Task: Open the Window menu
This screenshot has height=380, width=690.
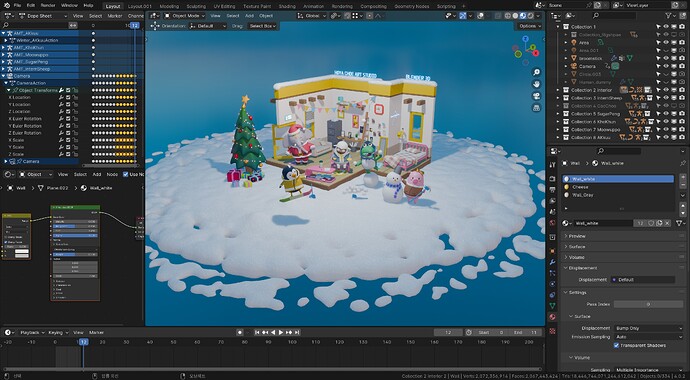Action: pos(69,6)
